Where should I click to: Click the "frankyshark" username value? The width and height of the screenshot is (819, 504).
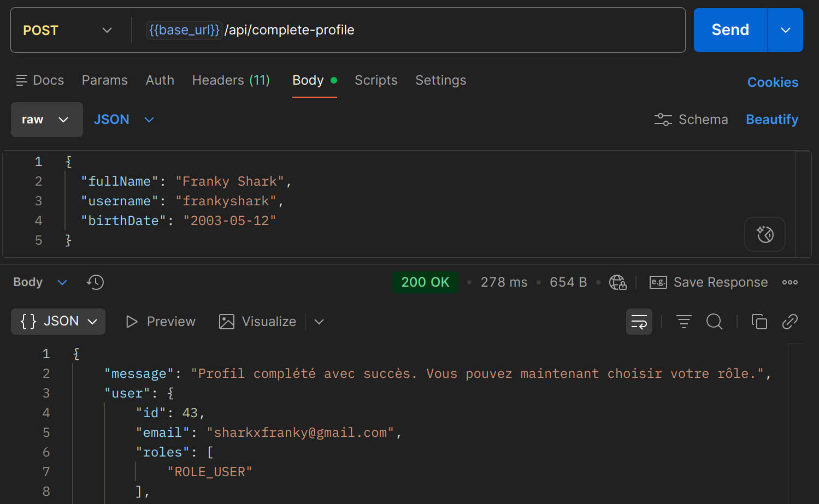pyautogui.click(x=226, y=201)
